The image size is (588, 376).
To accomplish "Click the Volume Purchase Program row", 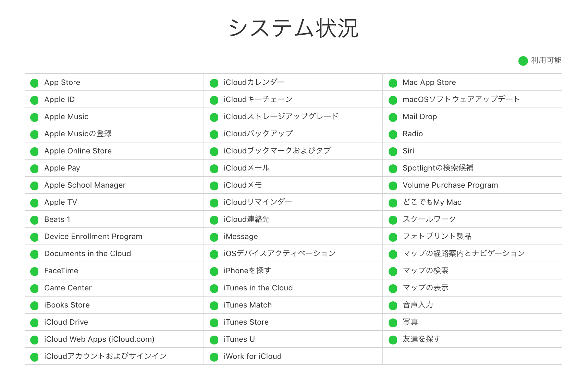I will click(450, 185).
